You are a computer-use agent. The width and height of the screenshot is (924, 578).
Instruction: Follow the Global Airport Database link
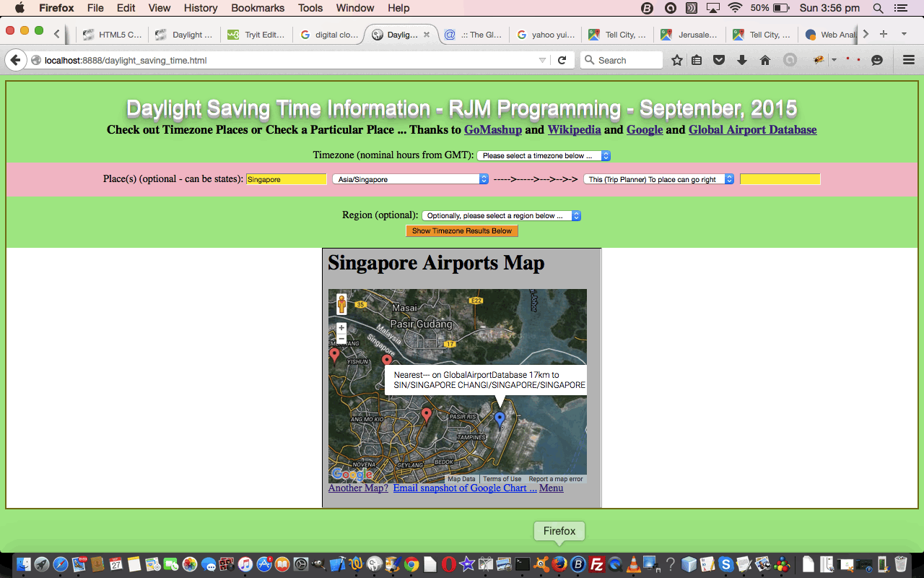coord(752,130)
